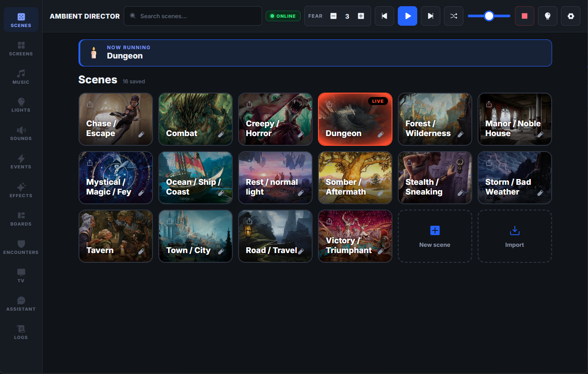Screen dimensions: 588x374
Task: Edit the Dungeon scene pencil icon
Action: click(x=380, y=134)
